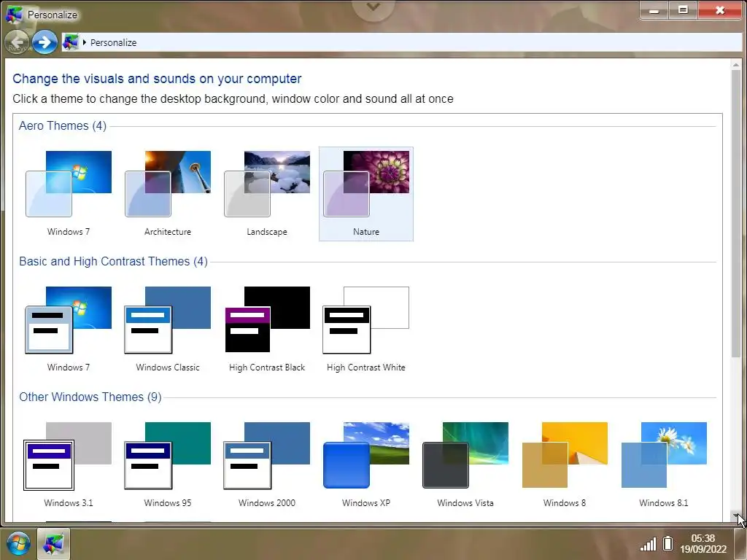Click the Back navigation arrow button
Viewport: 747px width, 560px height.
[x=18, y=42]
